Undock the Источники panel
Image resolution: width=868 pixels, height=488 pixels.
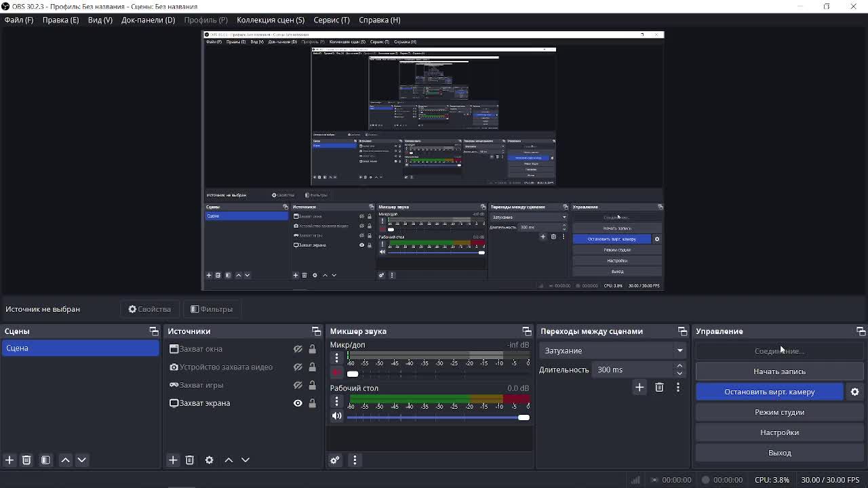[x=316, y=331]
